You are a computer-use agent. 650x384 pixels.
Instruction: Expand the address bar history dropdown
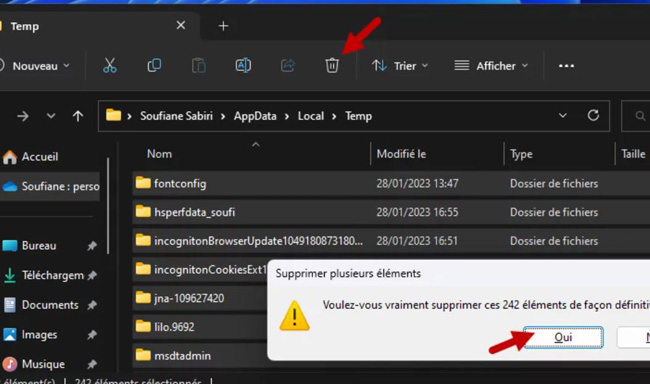click(x=563, y=115)
